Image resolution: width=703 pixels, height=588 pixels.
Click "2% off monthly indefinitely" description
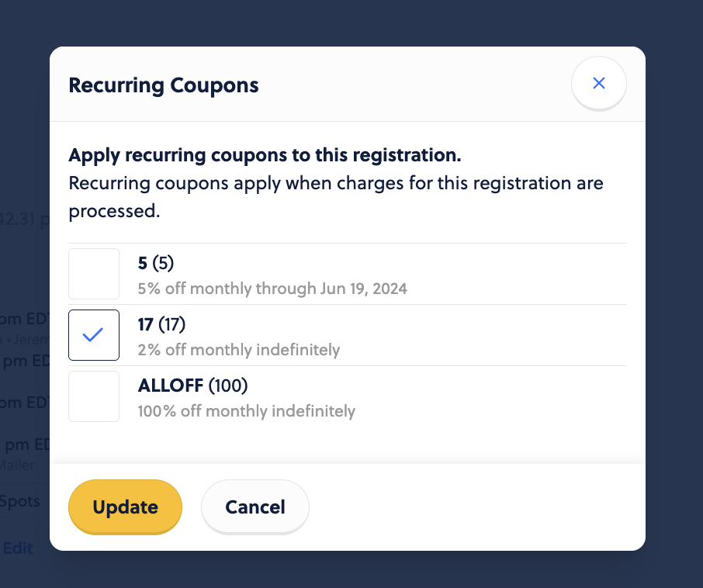tap(238, 350)
